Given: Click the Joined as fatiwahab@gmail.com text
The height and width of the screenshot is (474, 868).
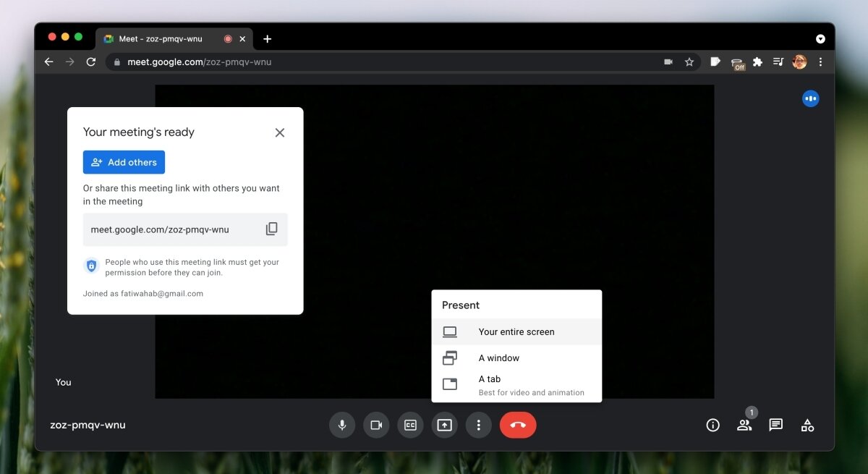Looking at the screenshot, I should point(143,294).
